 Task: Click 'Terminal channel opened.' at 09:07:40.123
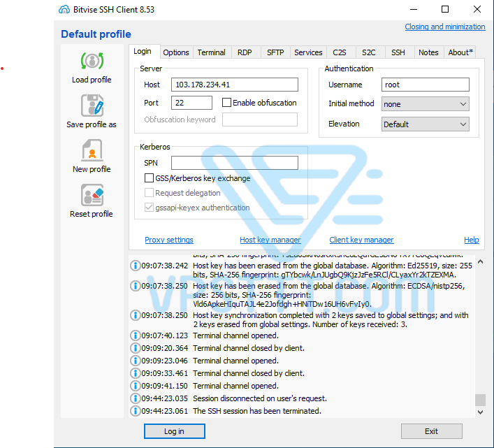(x=235, y=335)
